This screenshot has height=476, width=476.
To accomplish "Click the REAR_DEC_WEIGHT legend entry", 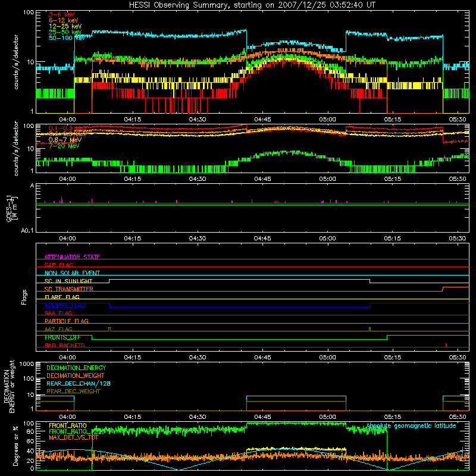I will (x=73, y=392).
